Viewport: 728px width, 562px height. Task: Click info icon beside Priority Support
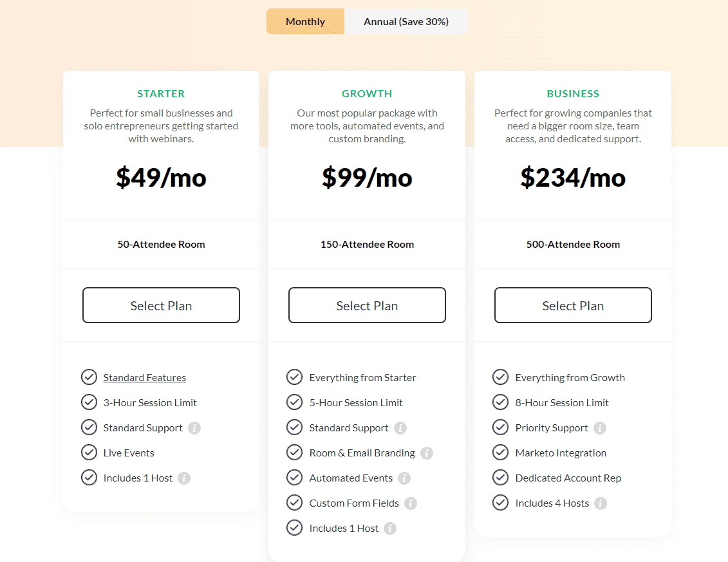tap(600, 427)
